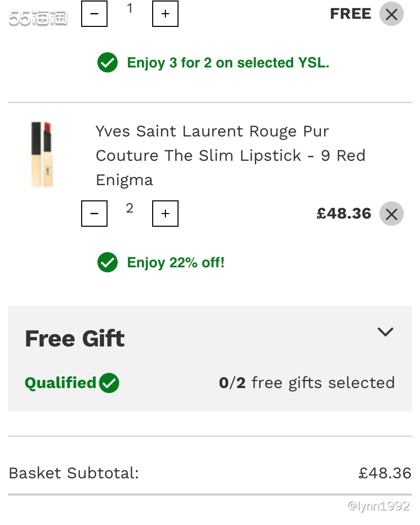Click the Qualified green checkmark icon
This screenshot has height=525, width=420.
click(x=109, y=383)
